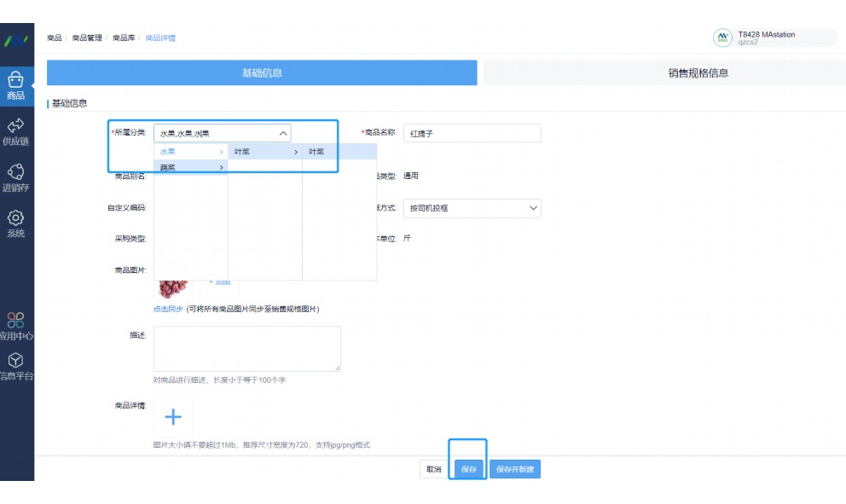Click the 保存并新建 button

tap(515, 469)
